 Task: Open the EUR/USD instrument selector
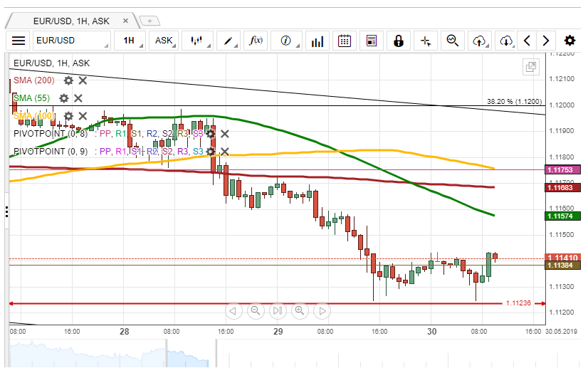[72, 41]
